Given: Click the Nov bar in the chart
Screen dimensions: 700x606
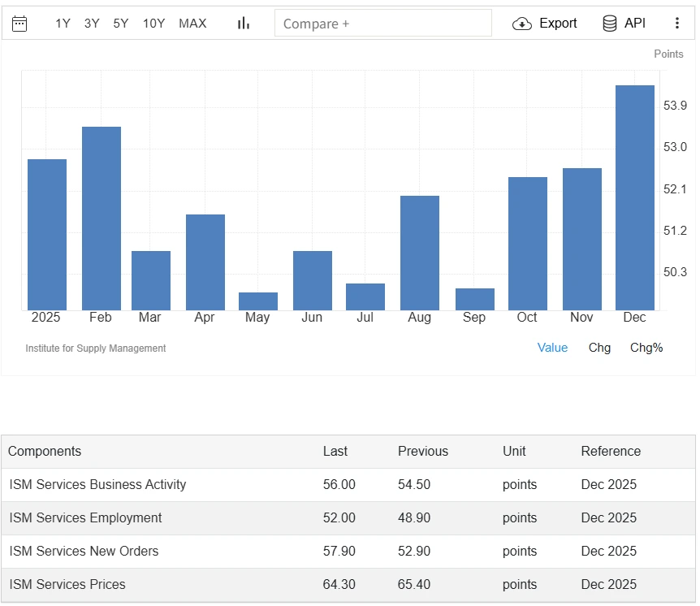Looking at the screenshot, I should (x=582, y=239).
